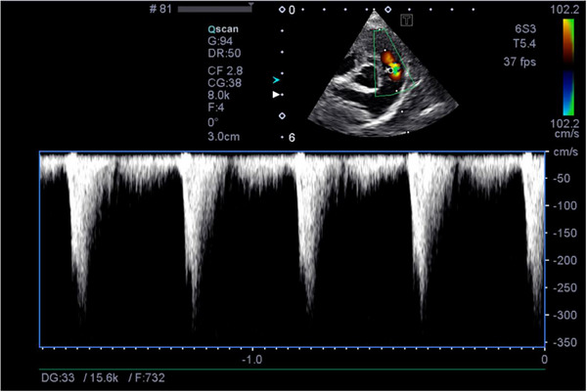Click the -50 velocity scale label
The image size is (587, 392).
[x=562, y=178]
